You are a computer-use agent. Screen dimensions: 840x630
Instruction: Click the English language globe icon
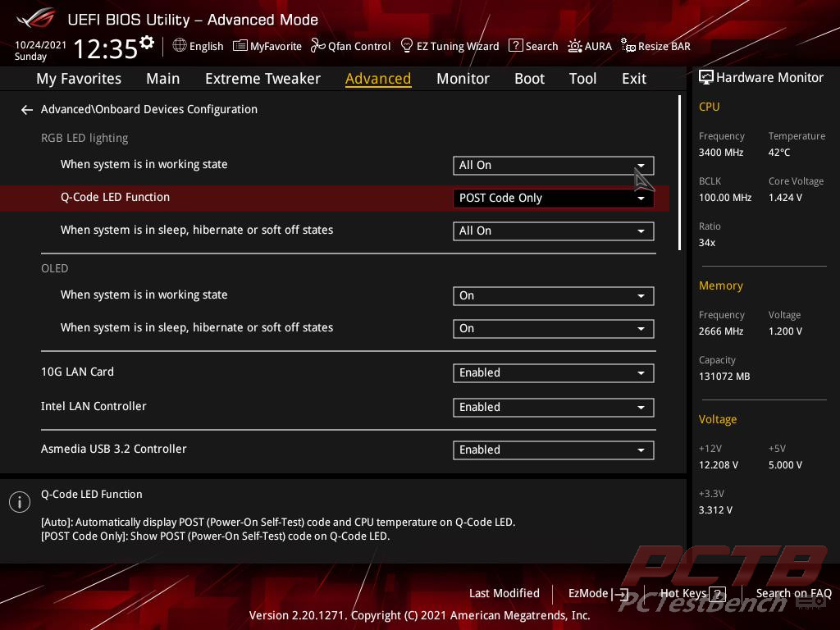tap(180, 46)
